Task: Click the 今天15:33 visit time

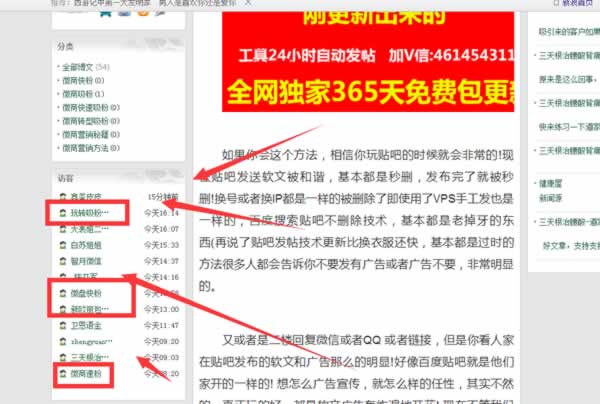Action: [x=161, y=245]
